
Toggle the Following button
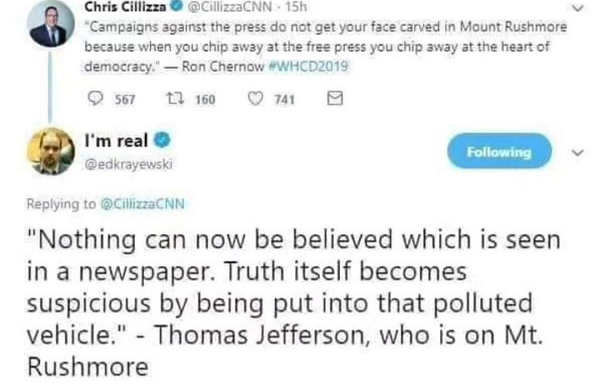coord(499,151)
